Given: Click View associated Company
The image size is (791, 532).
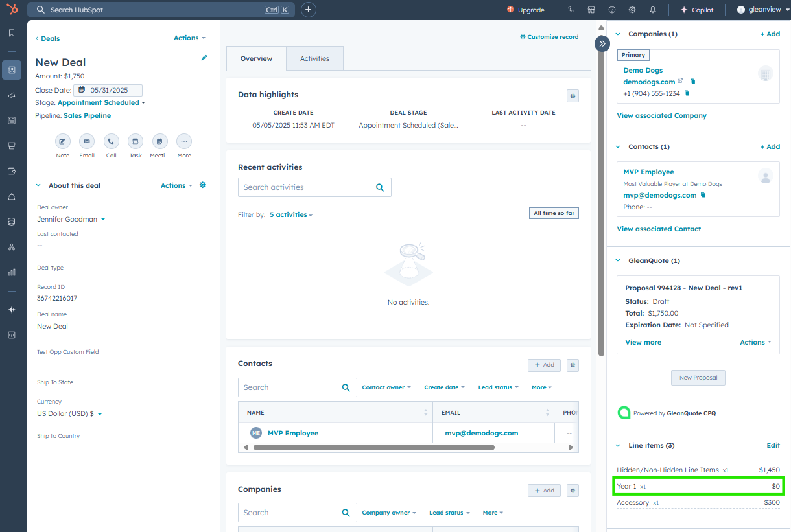Looking at the screenshot, I should coord(661,115).
